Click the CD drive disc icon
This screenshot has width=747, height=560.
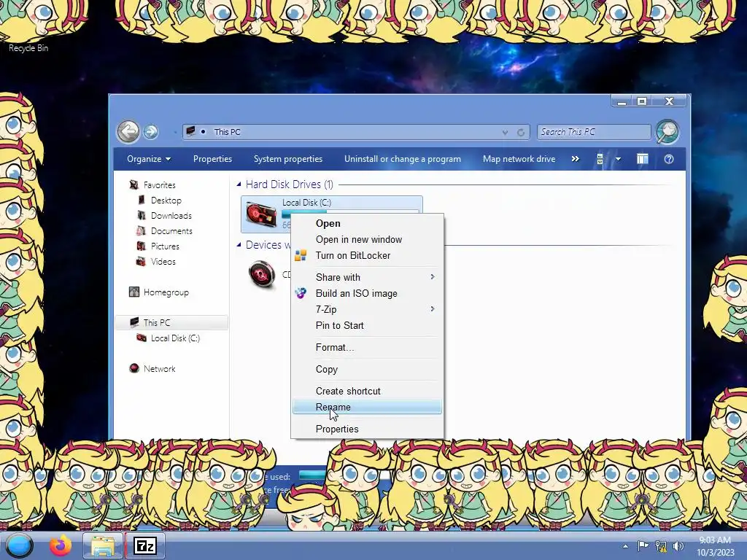coord(262,274)
